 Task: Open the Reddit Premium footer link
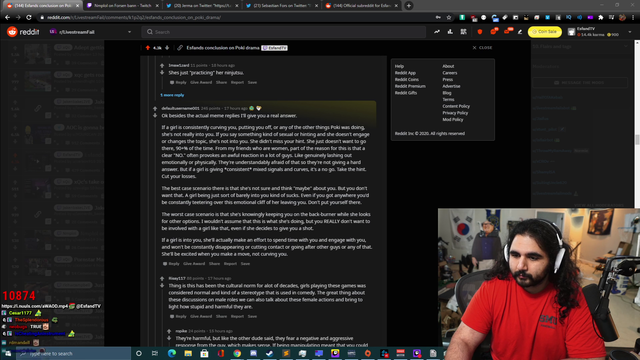[410, 86]
